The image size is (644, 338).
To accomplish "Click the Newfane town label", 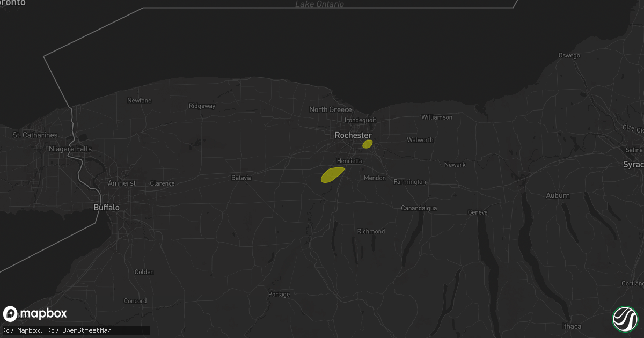I will tap(140, 100).
